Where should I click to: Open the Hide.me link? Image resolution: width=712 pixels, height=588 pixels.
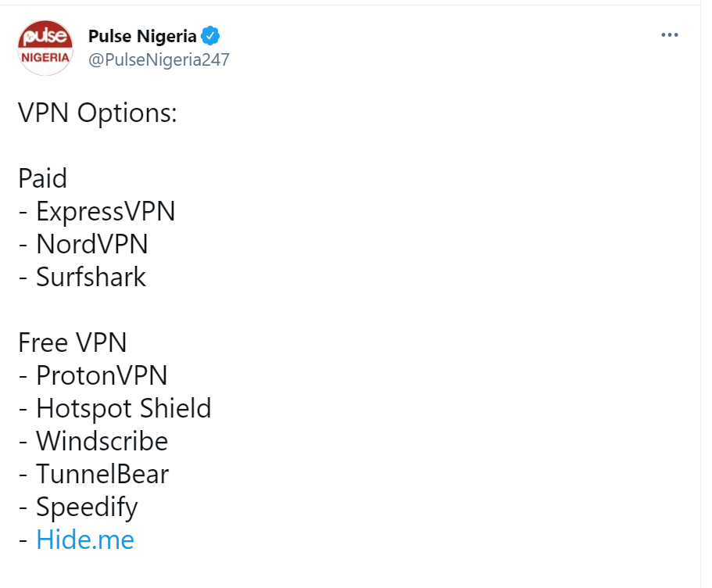point(85,540)
